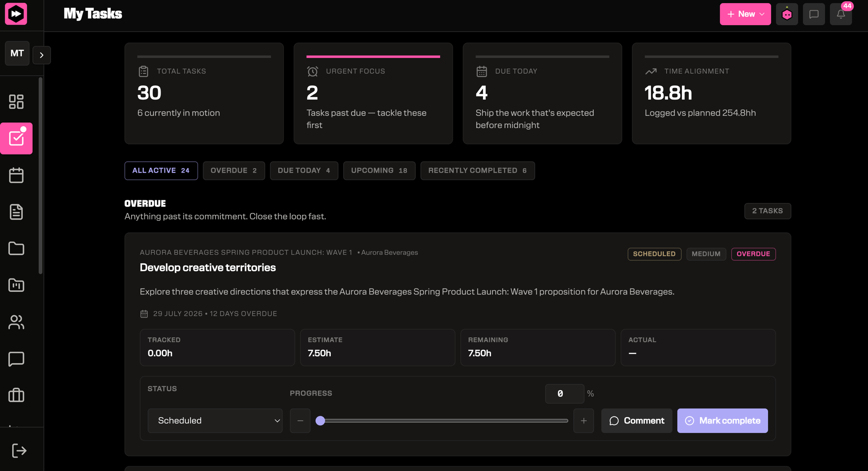The image size is (868, 471).
Task: Switch to the Overdue tab
Action: pyautogui.click(x=234, y=170)
